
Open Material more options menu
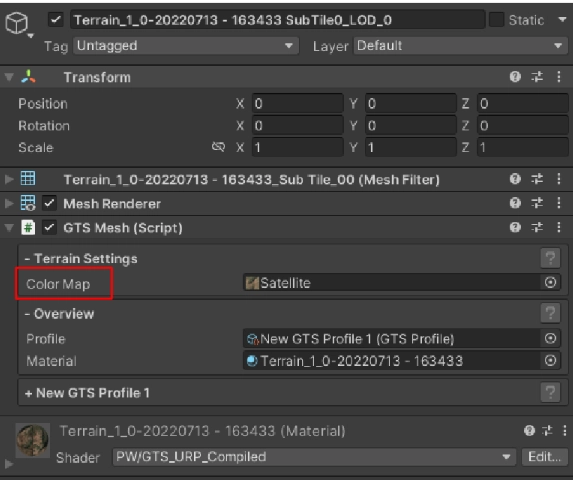coord(565,431)
